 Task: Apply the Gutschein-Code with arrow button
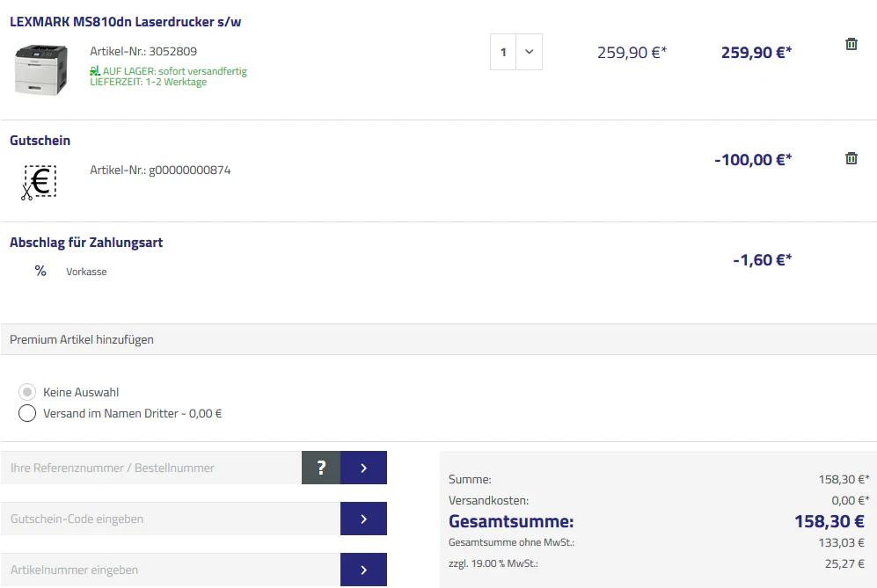(x=363, y=519)
